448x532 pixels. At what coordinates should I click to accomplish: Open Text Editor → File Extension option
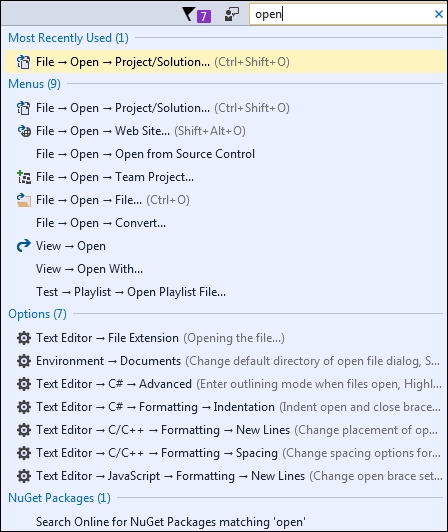pos(225,338)
